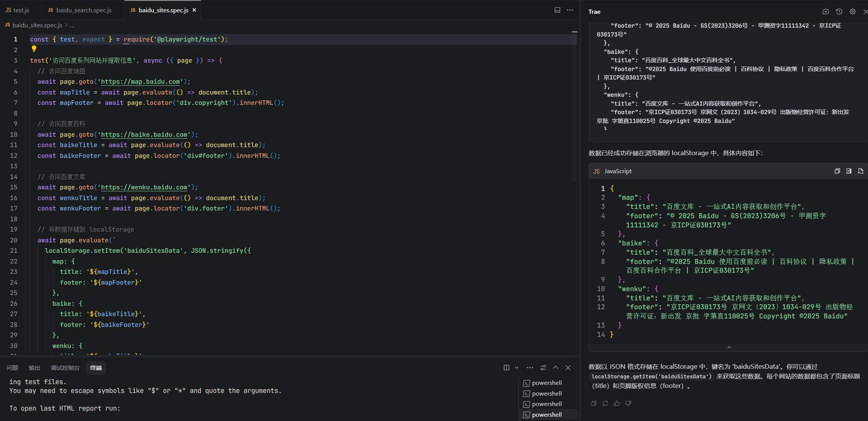Switch to the 输出 panel tab

pyautogui.click(x=35, y=368)
